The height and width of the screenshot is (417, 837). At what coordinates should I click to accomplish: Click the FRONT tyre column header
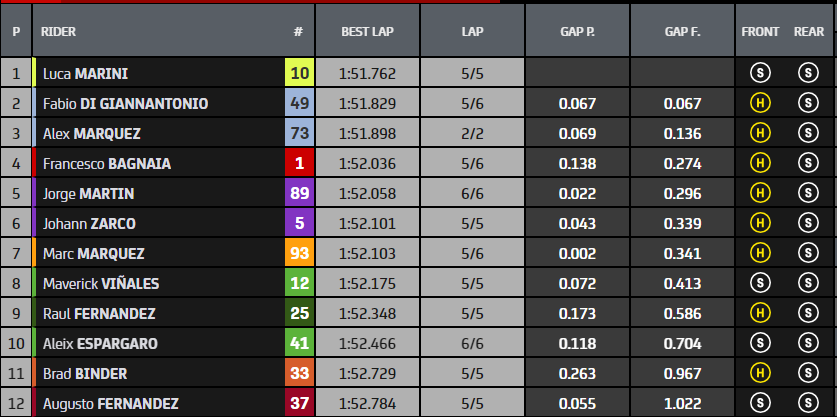tap(761, 32)
